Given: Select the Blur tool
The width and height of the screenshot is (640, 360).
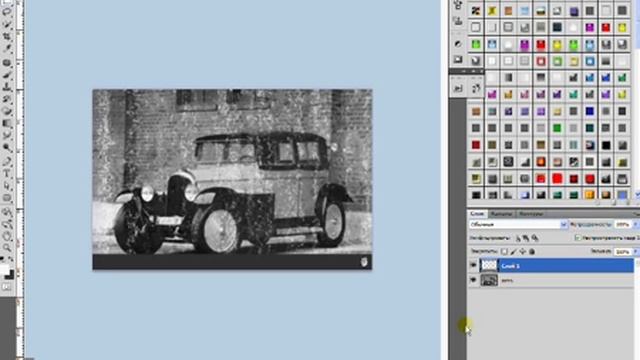Looking at the screenshot, I should pyautogui.click(x=7, y=136).
